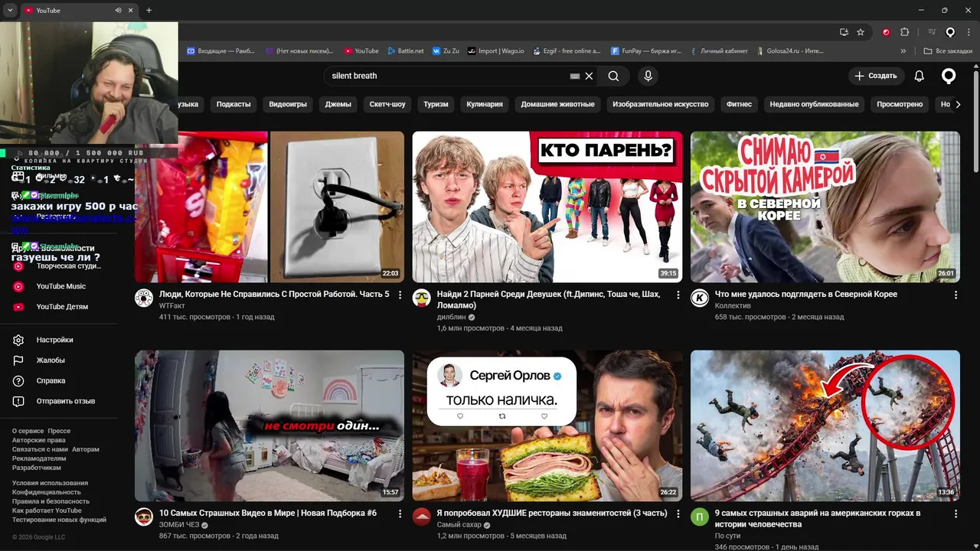Play the КТО ПАРЕНЬ? video thumbnail

(x=547, y=207)
